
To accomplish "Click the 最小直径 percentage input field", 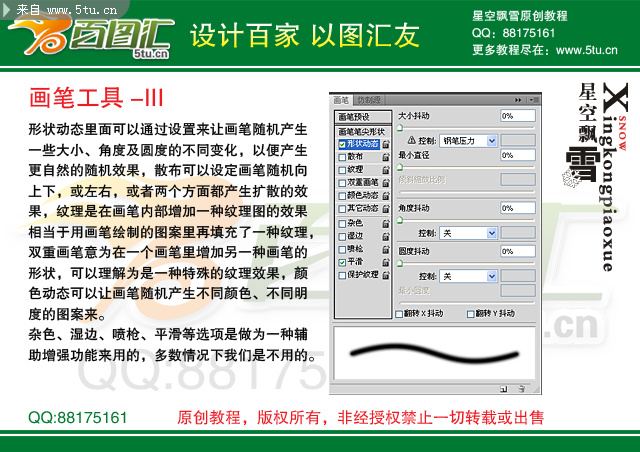I will [518, 156].
